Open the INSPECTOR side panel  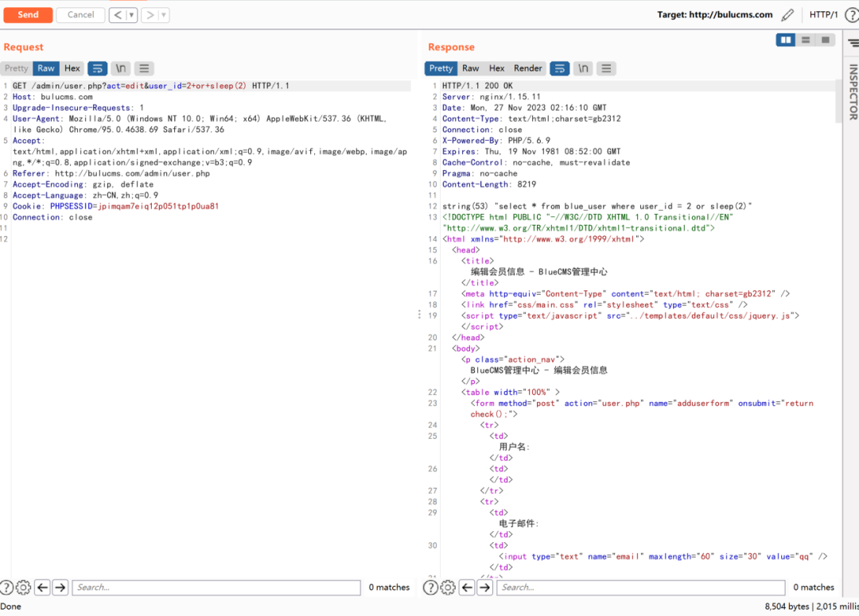point(853,92)
